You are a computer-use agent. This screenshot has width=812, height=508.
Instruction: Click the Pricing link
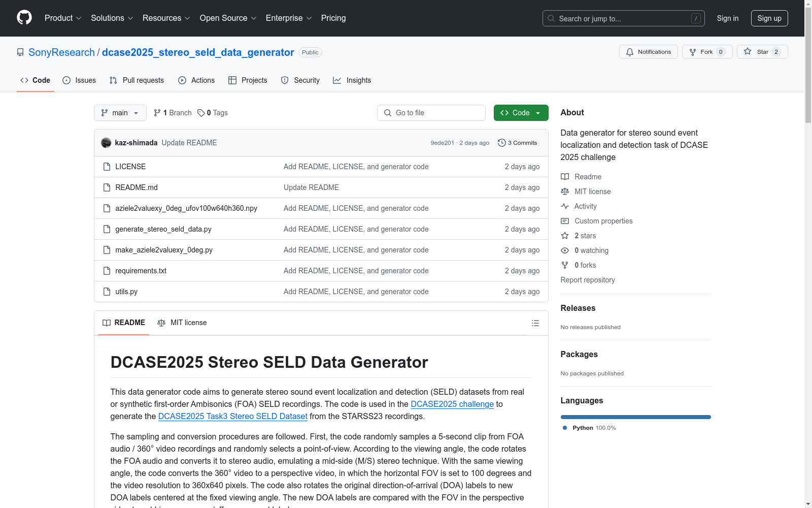click(x=333, y=18)
